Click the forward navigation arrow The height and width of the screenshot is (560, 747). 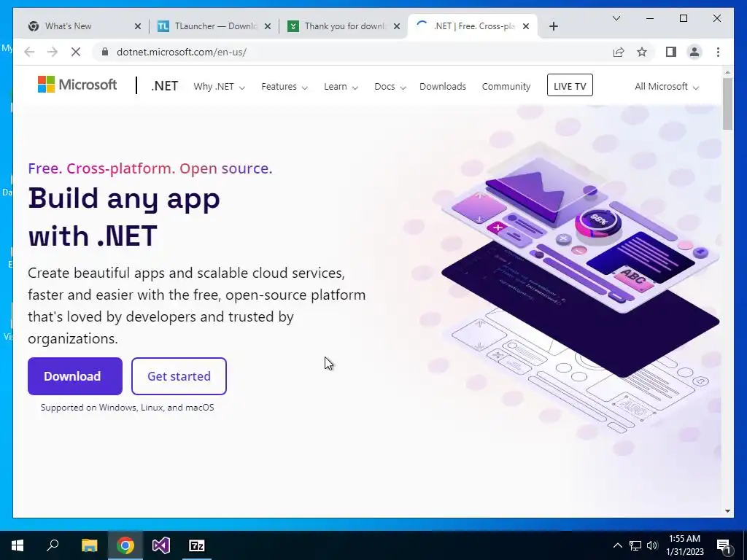[53, 52]
